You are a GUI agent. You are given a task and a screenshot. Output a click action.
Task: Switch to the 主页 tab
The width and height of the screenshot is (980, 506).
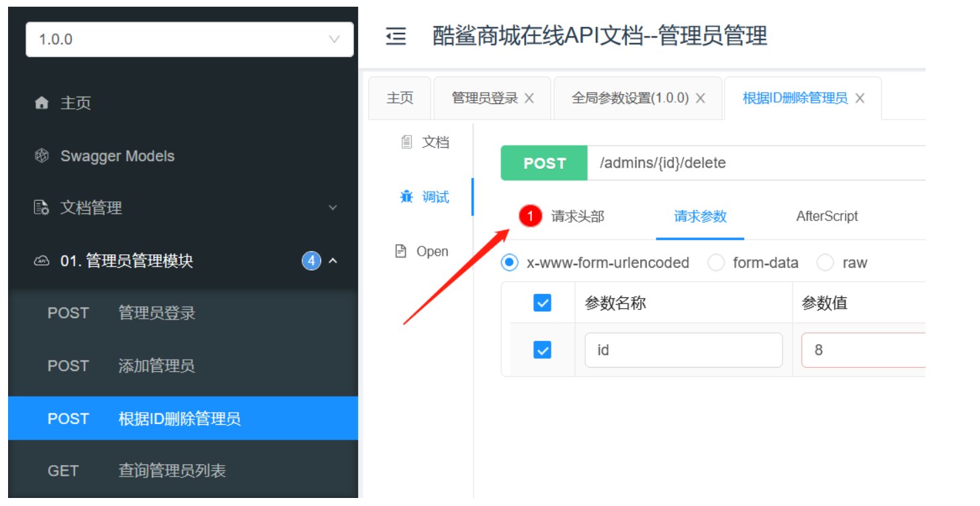point(400,98)
